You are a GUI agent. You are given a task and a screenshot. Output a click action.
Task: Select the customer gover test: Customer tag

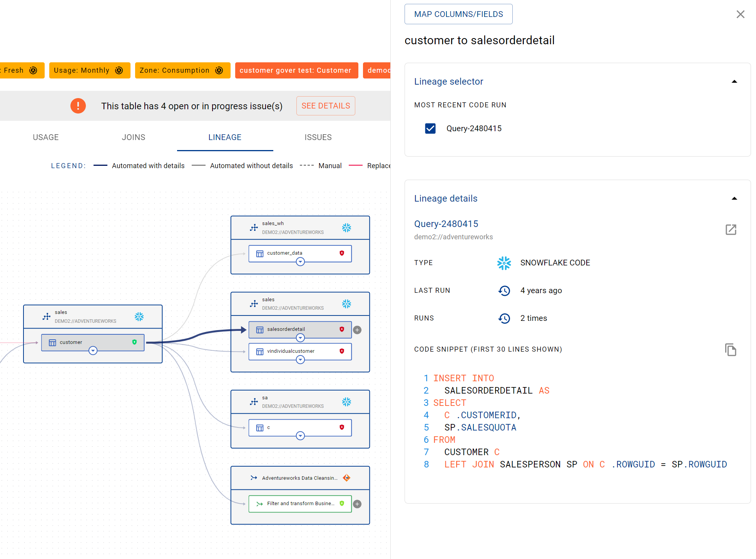296,70
